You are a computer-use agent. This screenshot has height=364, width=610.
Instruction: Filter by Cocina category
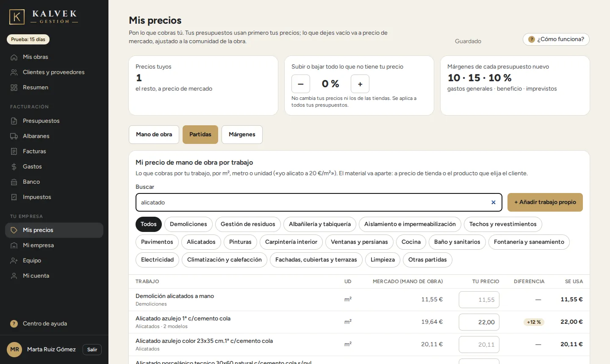(x=411, y=242)
